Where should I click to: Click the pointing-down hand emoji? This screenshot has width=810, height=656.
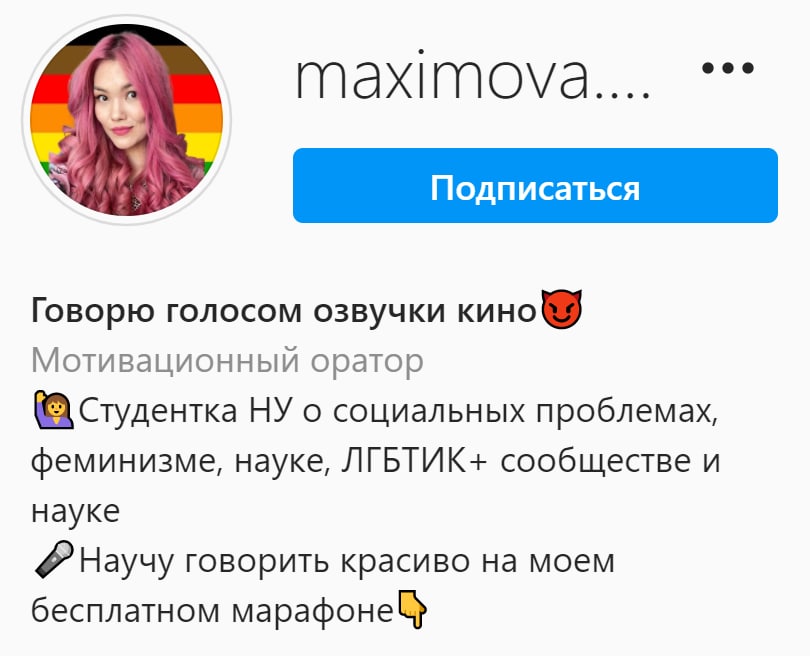coord(412,610)
